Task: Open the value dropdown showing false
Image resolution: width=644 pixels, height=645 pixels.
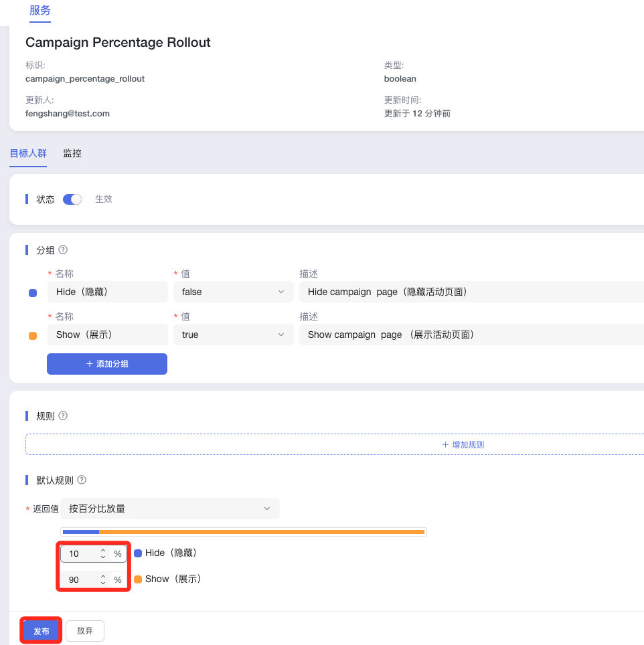Action: click(x=233, y=292)
